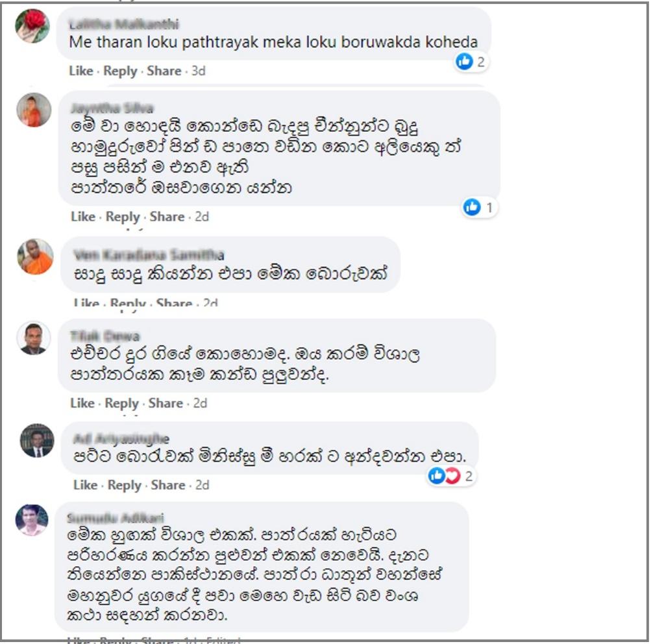
Task: Click the like reaction icon showing 1
Action: [472, 207]
